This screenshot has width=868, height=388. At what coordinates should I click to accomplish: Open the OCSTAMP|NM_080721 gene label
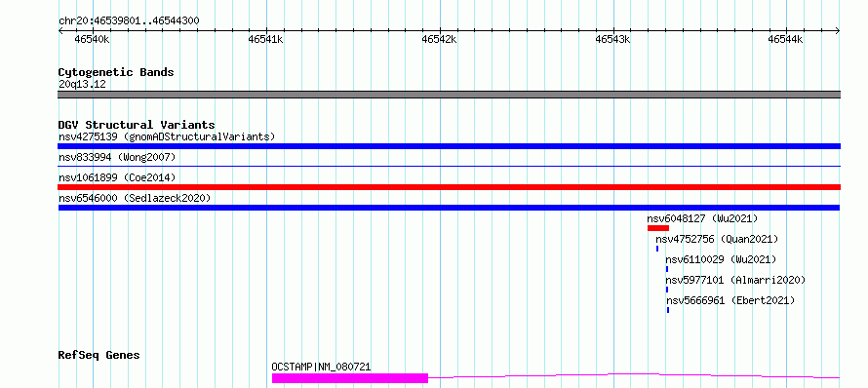pyautogui.click(x=321, y=367)
